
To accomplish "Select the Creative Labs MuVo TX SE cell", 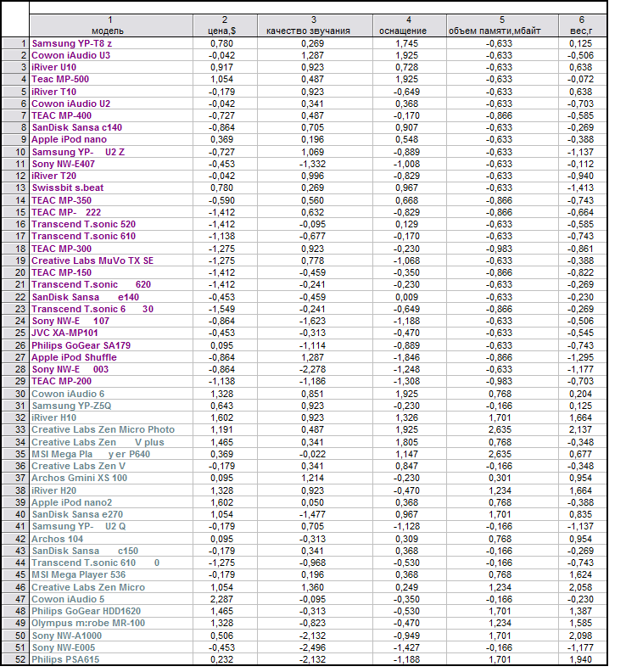I will tap(111, 261).
